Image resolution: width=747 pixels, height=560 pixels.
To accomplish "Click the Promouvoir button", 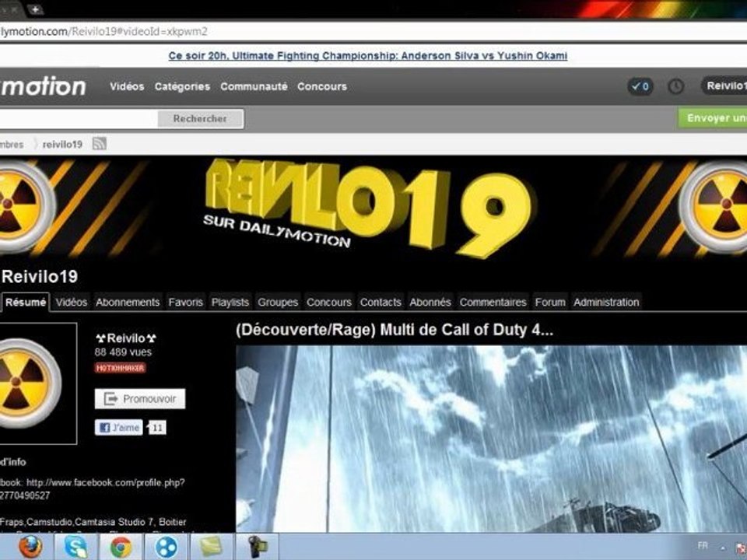I will coord(140,398).
